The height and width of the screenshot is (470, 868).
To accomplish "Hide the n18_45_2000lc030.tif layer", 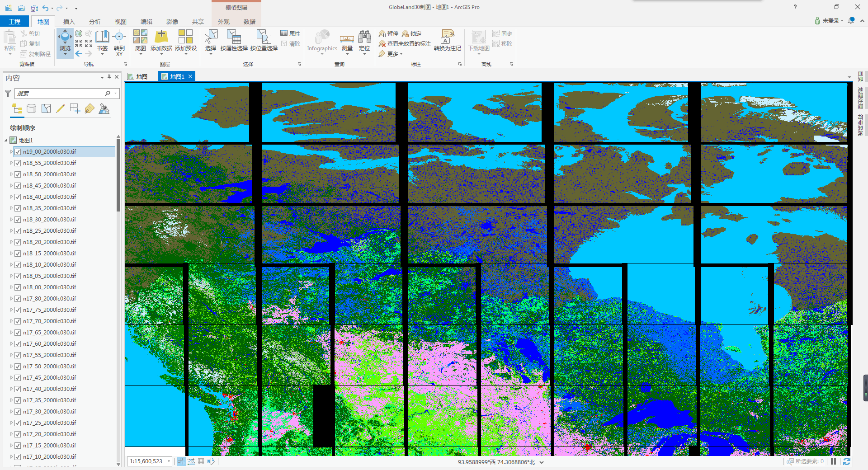I will point(18,186).
